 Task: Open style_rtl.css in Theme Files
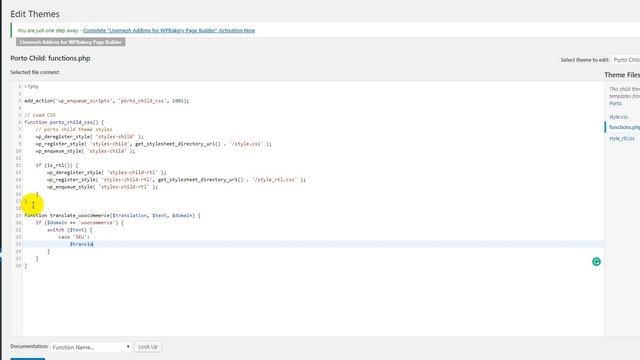point(622,138)
